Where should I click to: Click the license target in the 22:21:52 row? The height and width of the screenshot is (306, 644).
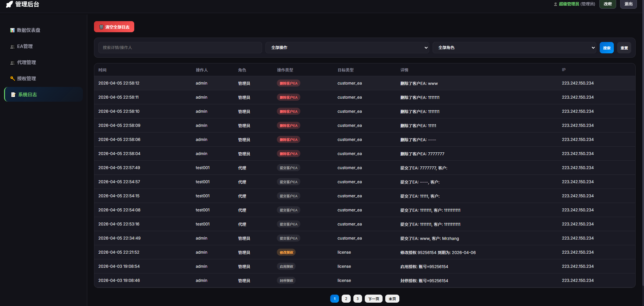click(x=344, y=252)
